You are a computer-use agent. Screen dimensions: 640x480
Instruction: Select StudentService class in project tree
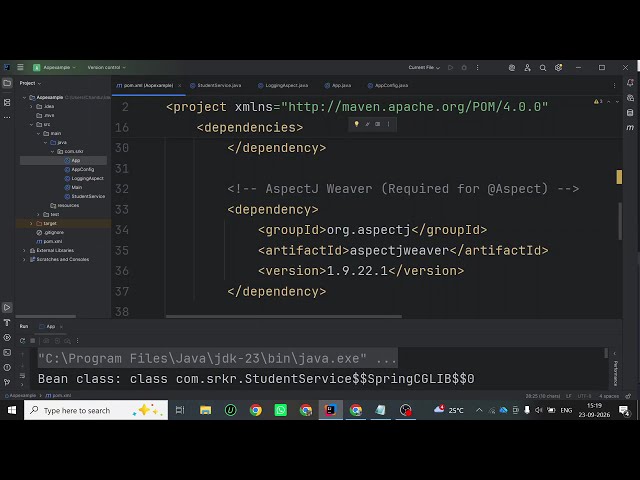[85, 196]
